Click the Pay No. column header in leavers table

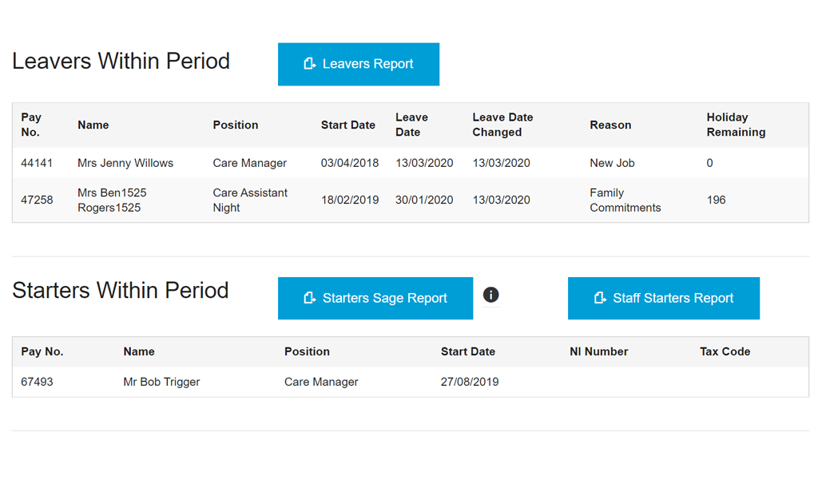(x=31, y=125)
